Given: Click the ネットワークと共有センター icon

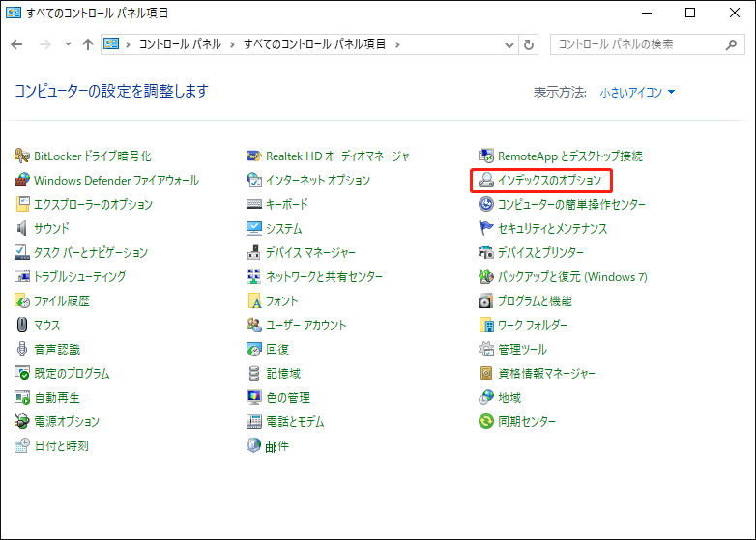Looking at the screenshot, I should click(254, 276).
